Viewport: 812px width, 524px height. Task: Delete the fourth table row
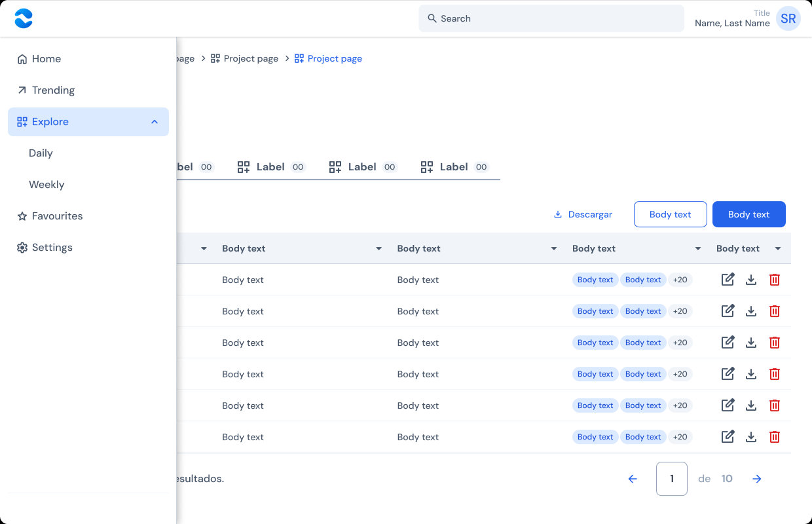pyautogui.click(x=775, y=374)
